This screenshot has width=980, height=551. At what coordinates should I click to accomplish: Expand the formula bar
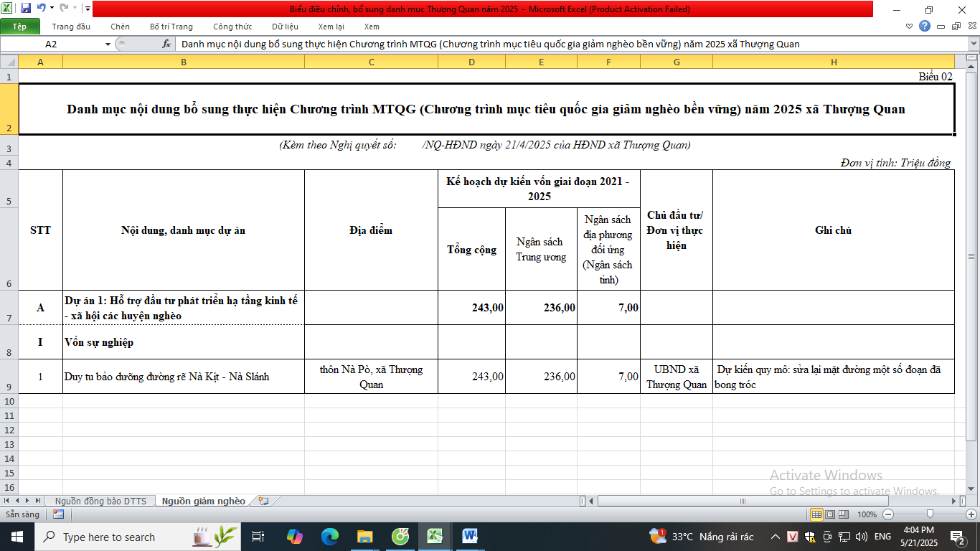[x=973, y=44]
